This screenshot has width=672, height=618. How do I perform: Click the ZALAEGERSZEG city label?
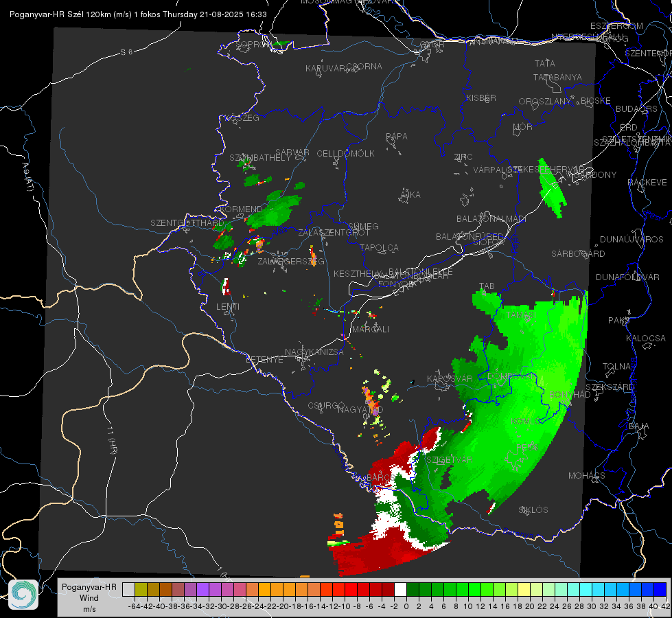[291, 261]
